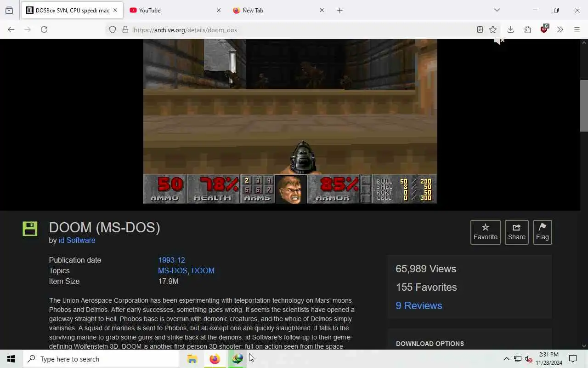Screen dimensions: 588x368
Task: Open the Windows Start menu
Action: point(11,359)
